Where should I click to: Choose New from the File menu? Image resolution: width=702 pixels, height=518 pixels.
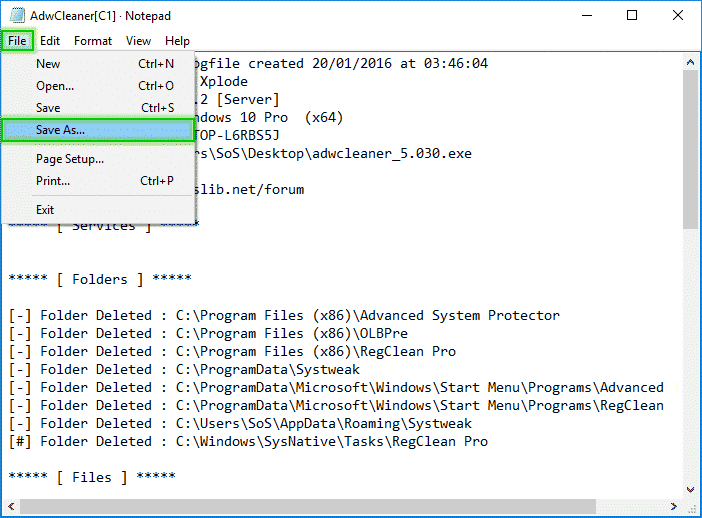point(48,64)
